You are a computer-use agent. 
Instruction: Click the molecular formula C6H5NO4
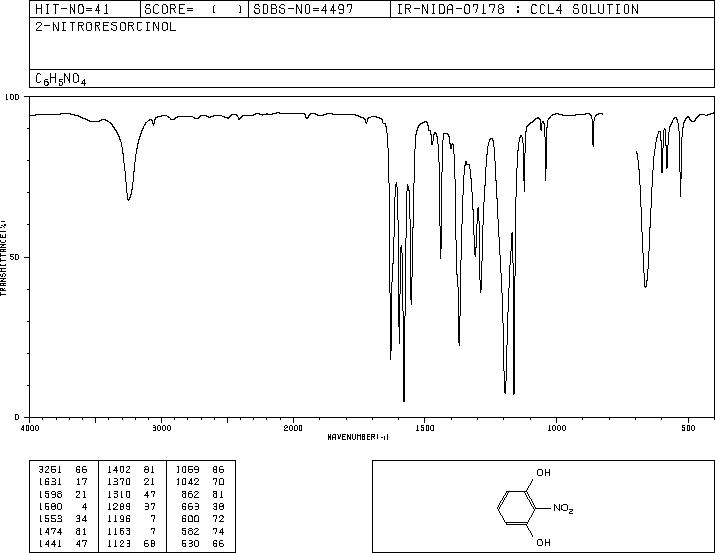(x=61, y=79)
